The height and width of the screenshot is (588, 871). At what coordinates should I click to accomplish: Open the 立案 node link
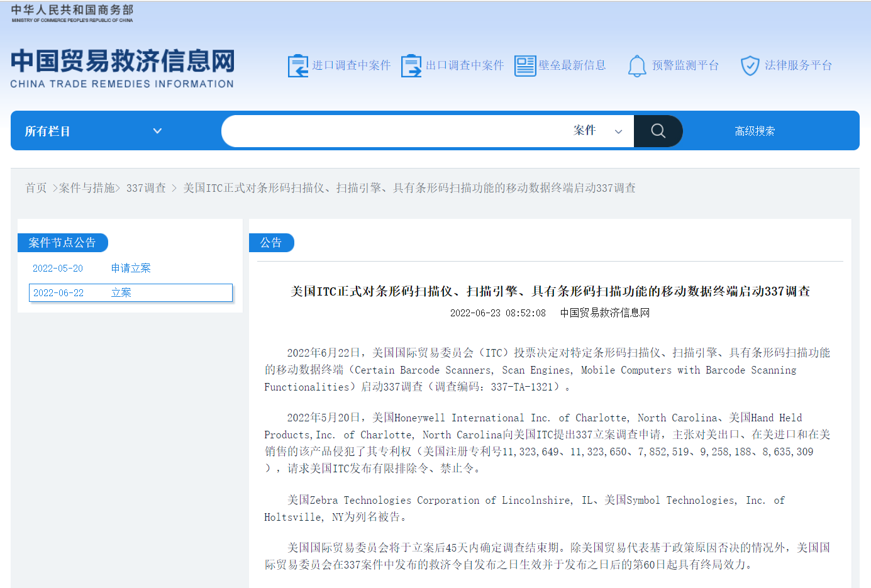[x=121, y=293]
